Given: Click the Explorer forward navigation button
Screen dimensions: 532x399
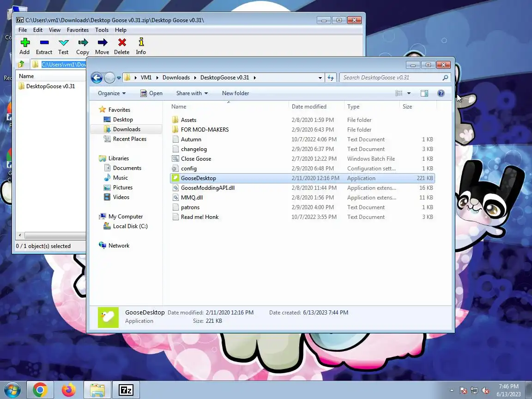Looking at the screenshot, I should tap(109, 78).
